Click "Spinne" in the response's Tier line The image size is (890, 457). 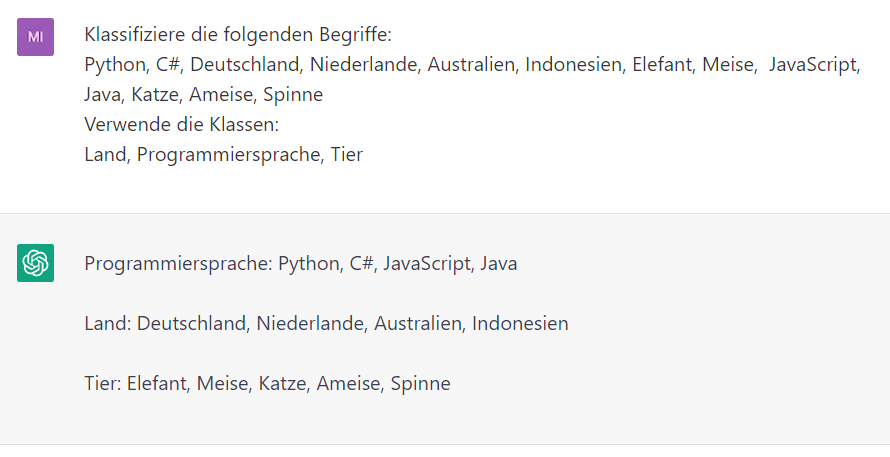point(420,383)
